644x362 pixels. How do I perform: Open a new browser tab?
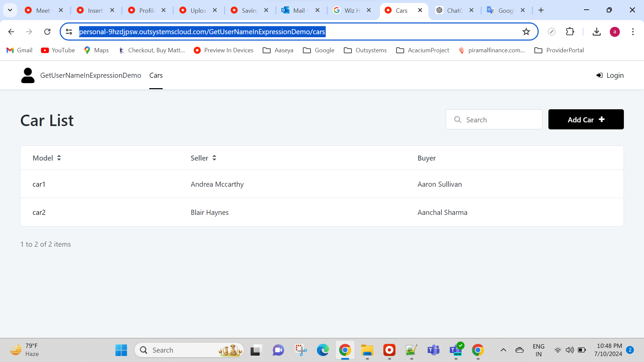(x=541, y=10)
